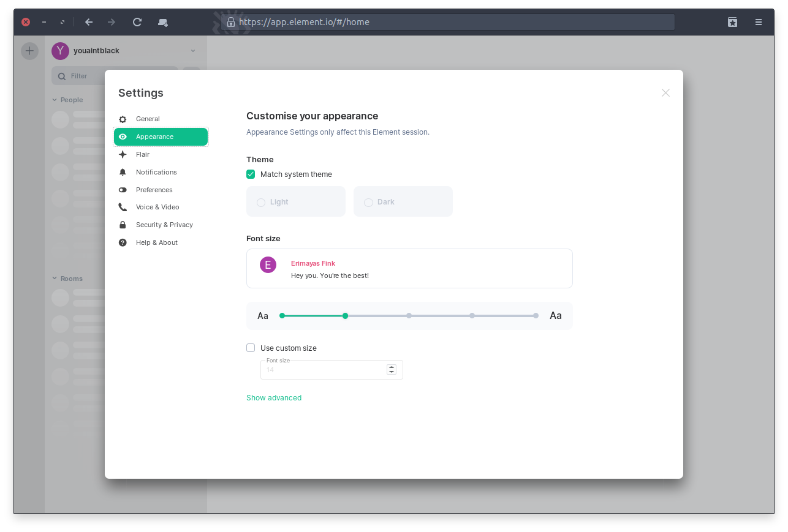Viewport: 788px width, 532px height.
Task: Click the Show advanced link
Action: [x=274, y=398]
